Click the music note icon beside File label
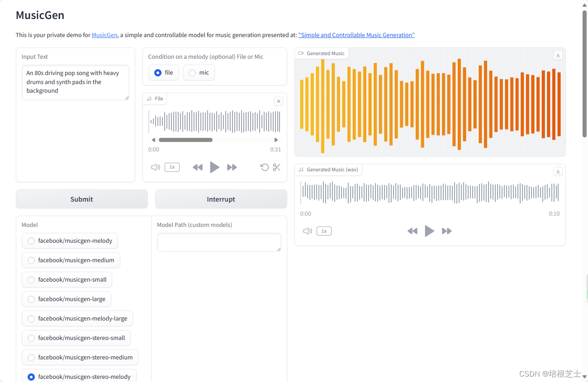This screenshot has height=382, width=588. point(149,99)
